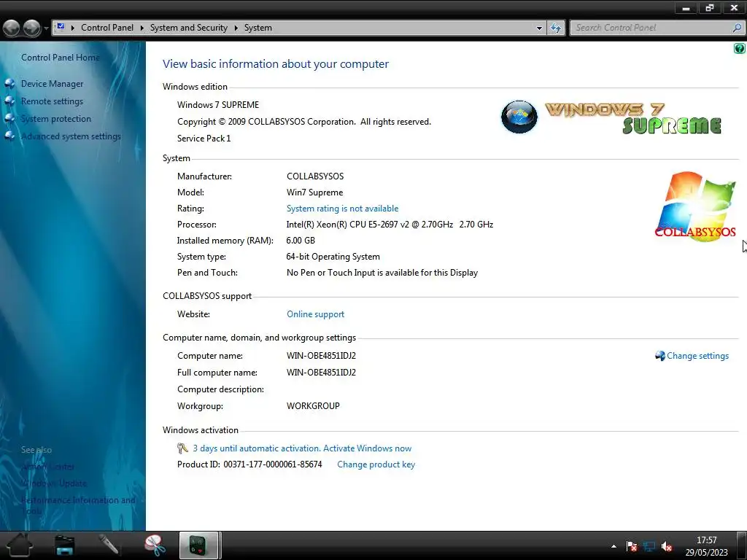This screenshot has height=560, width=747.
Task: Open Device Manager link
Action: pos(52,84)
